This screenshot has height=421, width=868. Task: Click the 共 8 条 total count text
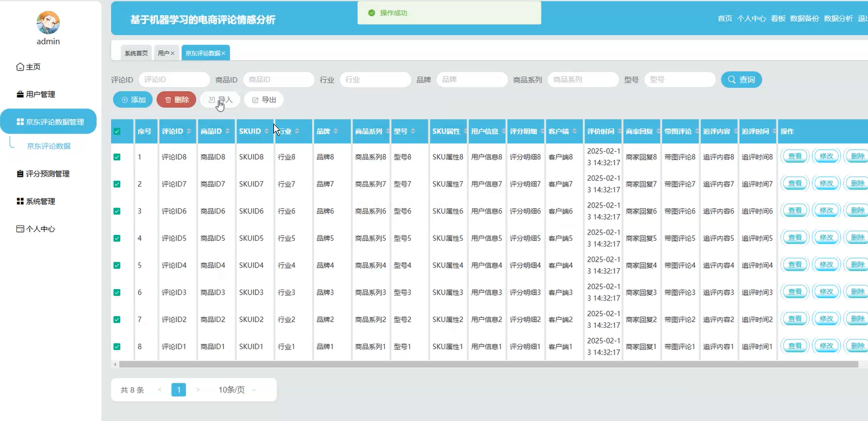click(132, 390)
